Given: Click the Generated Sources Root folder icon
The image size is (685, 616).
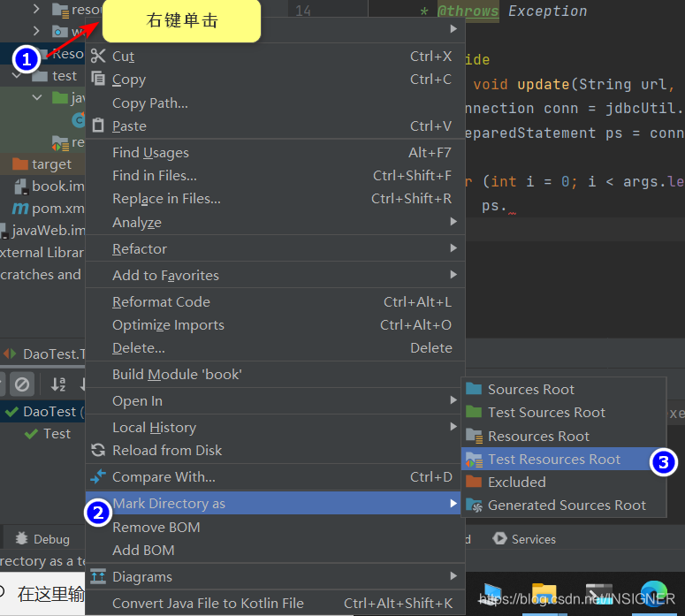Looking at the screenshot, I should click(x=475, y=506).
